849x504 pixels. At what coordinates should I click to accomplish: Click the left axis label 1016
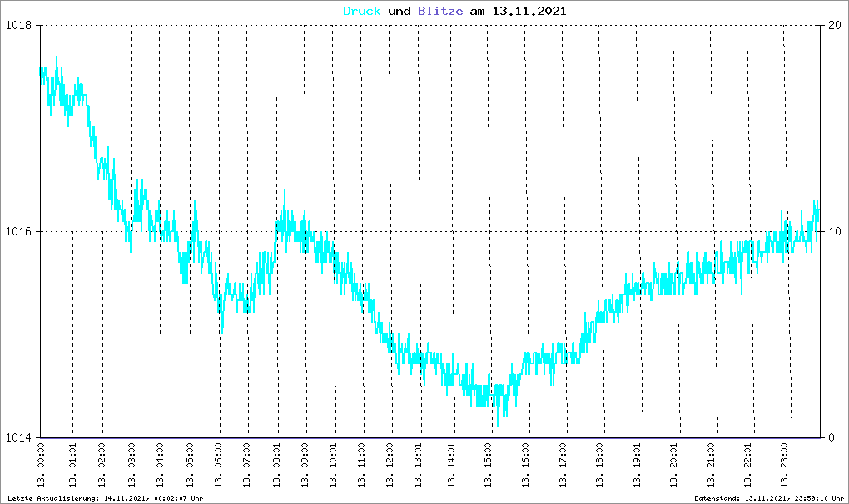[18, 231]
